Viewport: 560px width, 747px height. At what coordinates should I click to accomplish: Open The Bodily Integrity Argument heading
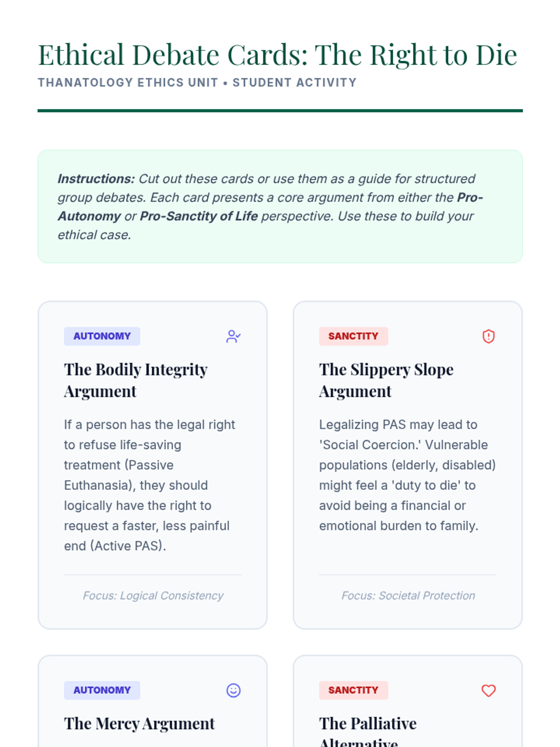click(x=135, y=380)
